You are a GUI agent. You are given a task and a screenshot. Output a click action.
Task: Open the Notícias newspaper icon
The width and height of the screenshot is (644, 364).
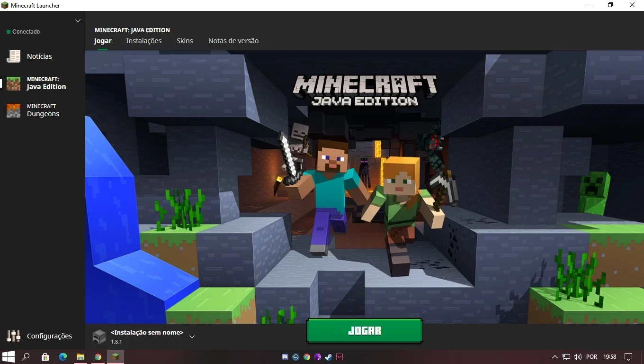point(13,56)
